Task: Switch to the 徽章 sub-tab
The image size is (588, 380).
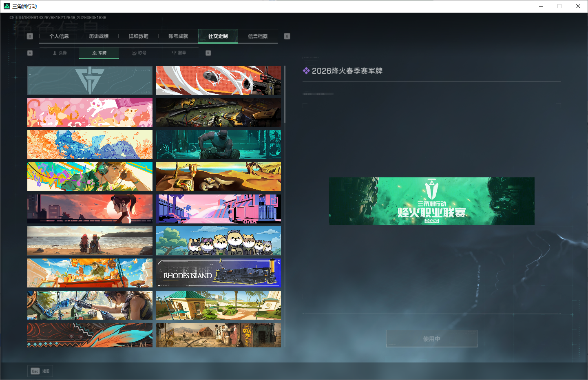Action: pos(179,53)
